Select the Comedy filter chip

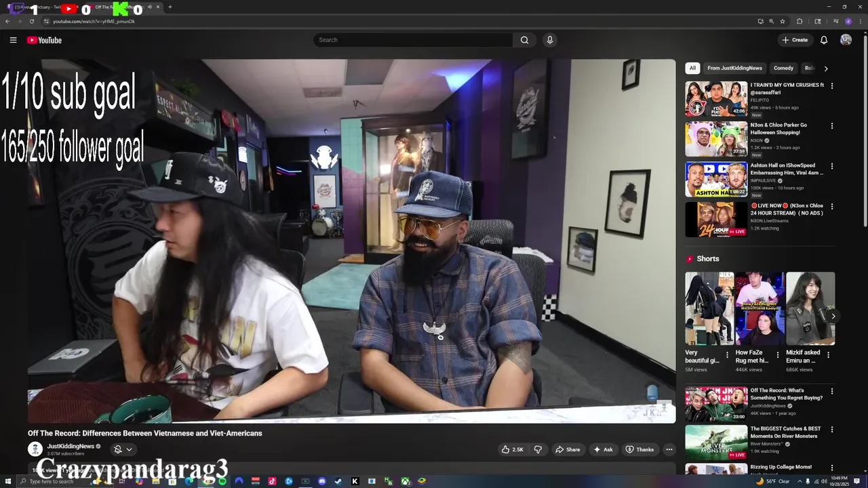coord(783,68)
